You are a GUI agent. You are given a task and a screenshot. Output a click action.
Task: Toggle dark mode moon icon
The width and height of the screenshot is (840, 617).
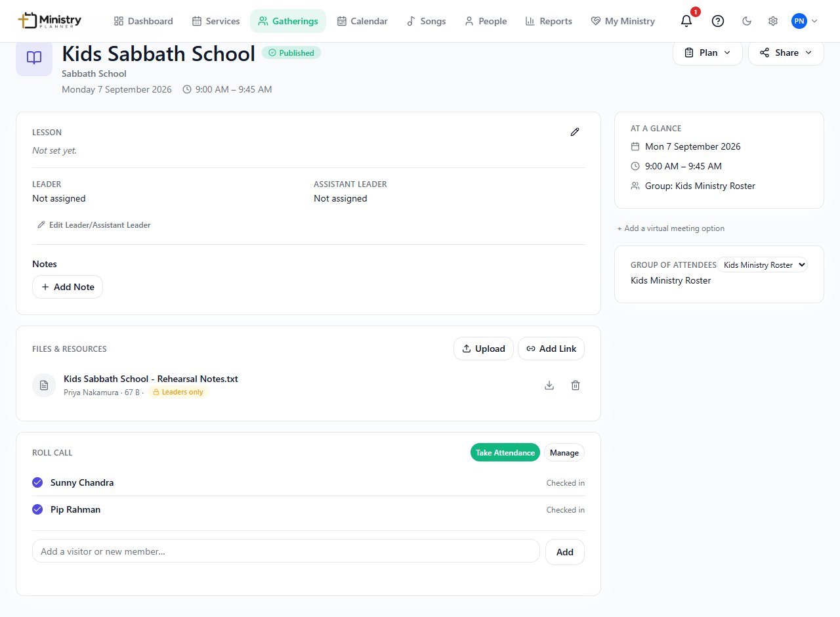[747, 21]
